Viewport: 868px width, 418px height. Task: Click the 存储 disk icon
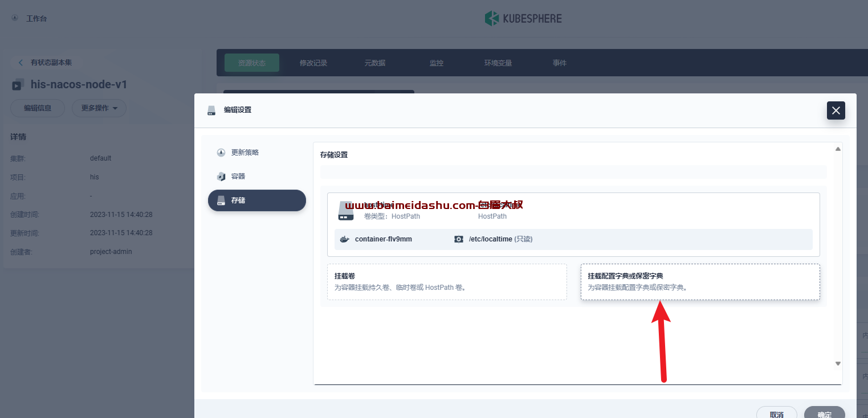click(x=221, y=200)
